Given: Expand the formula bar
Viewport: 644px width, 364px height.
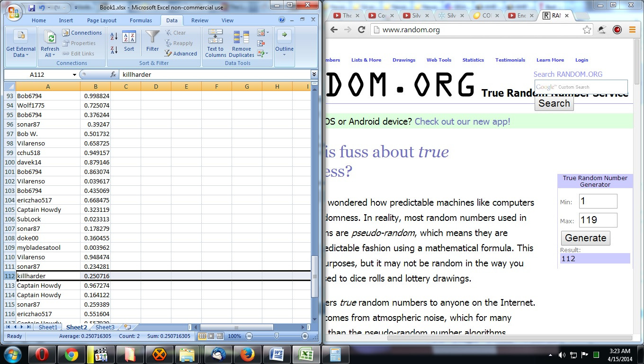Looking at the screenshot, I should pyautogui.click(x=314, y=74).
